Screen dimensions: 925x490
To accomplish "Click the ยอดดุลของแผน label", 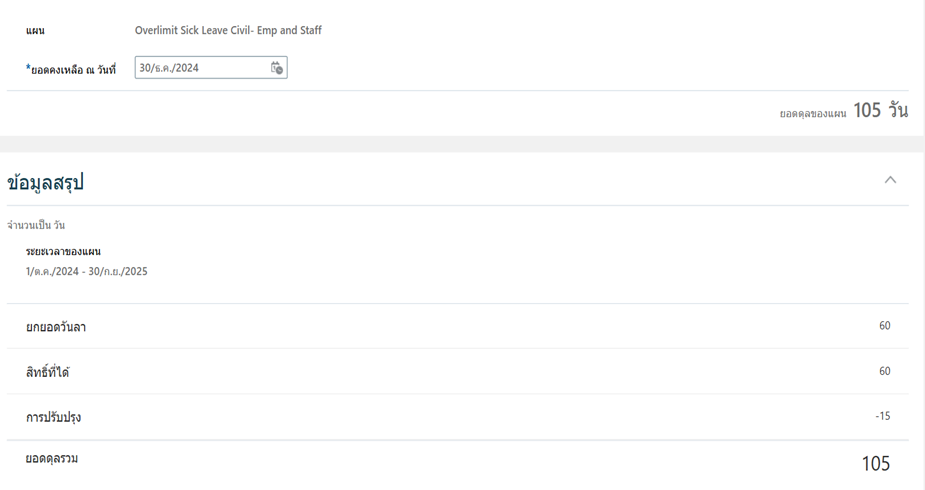I will (x=813, y=113).
